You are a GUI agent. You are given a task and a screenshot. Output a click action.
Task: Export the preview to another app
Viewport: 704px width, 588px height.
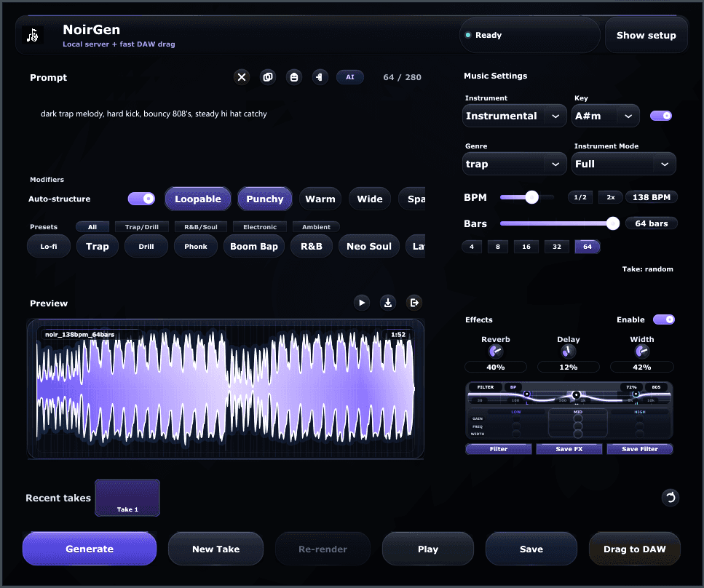click(414, 302)
